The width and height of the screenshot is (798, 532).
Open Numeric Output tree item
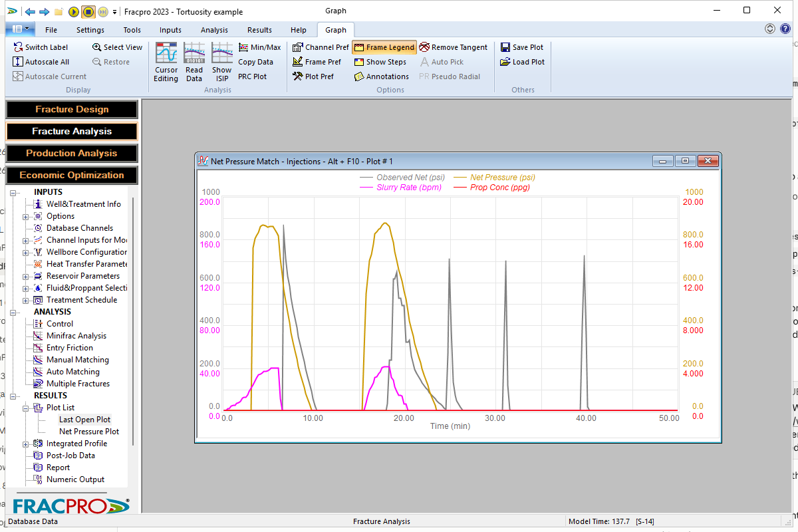pos(75,479)
